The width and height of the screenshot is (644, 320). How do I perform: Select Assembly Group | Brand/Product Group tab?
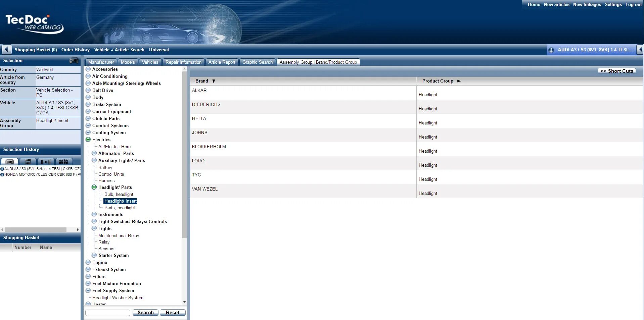coord(318,62)
